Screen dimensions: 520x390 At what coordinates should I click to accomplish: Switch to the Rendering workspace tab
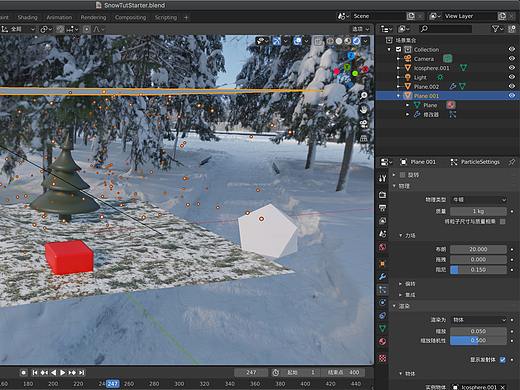(93, 17)
